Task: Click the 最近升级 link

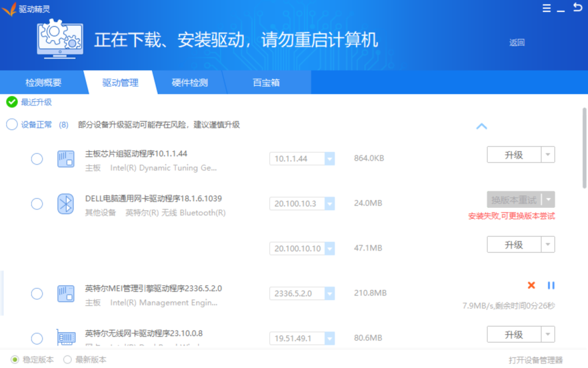Action: click(x=36, y=102)
